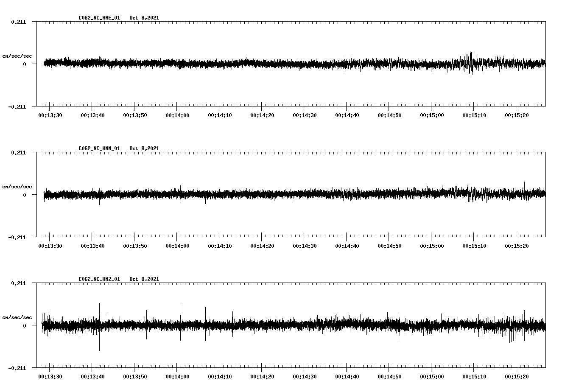Screen dimensions: 576x392
Task: Pick time label 00:14:10 under HNN plot
Action: pos(220,246)
